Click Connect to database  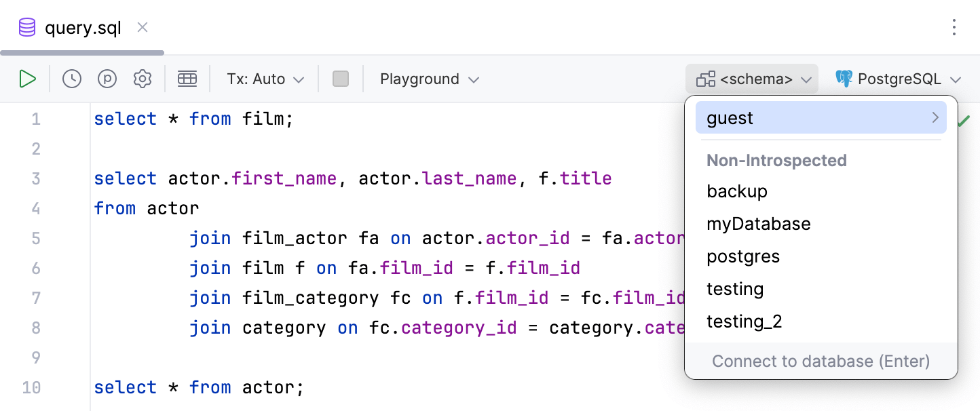(x=821, y=361)
